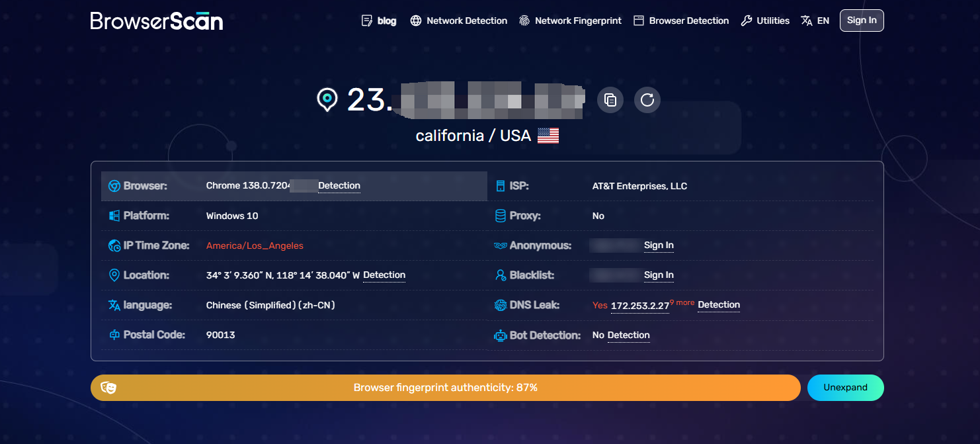
Task: Click the Bot Detection No value
Action: 598,335
